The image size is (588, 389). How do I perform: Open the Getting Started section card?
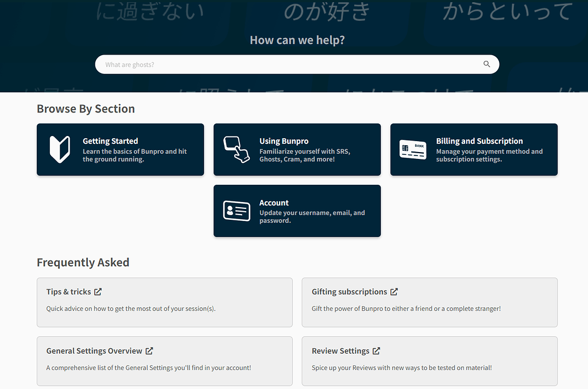[x=120, y=149]
